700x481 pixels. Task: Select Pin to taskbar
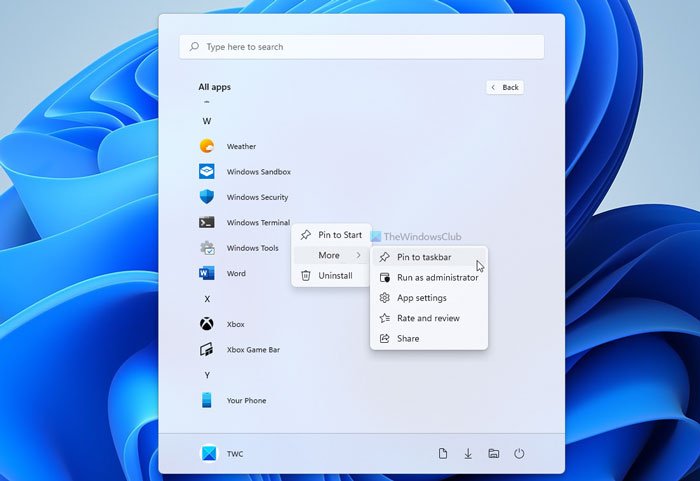click(x=429, y=257)
